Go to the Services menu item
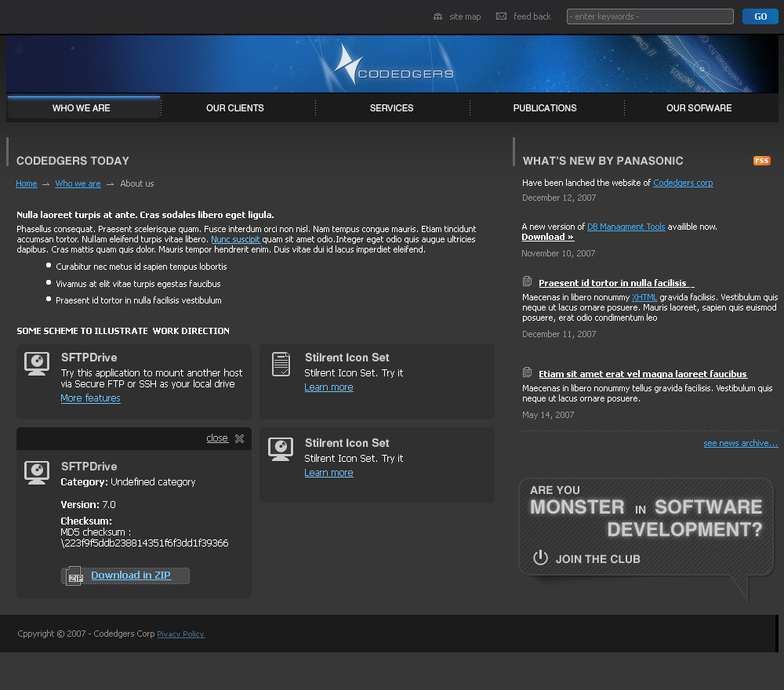 click(391, 108)
